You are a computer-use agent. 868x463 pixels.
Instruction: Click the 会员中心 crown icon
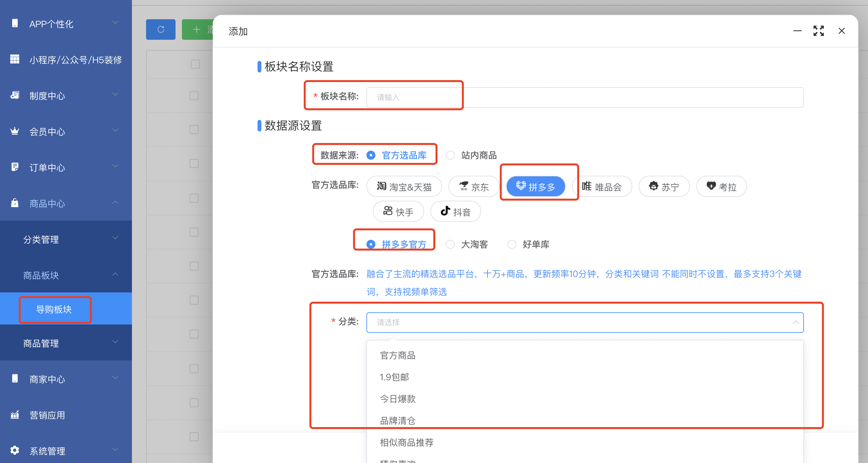pos(14,131)
